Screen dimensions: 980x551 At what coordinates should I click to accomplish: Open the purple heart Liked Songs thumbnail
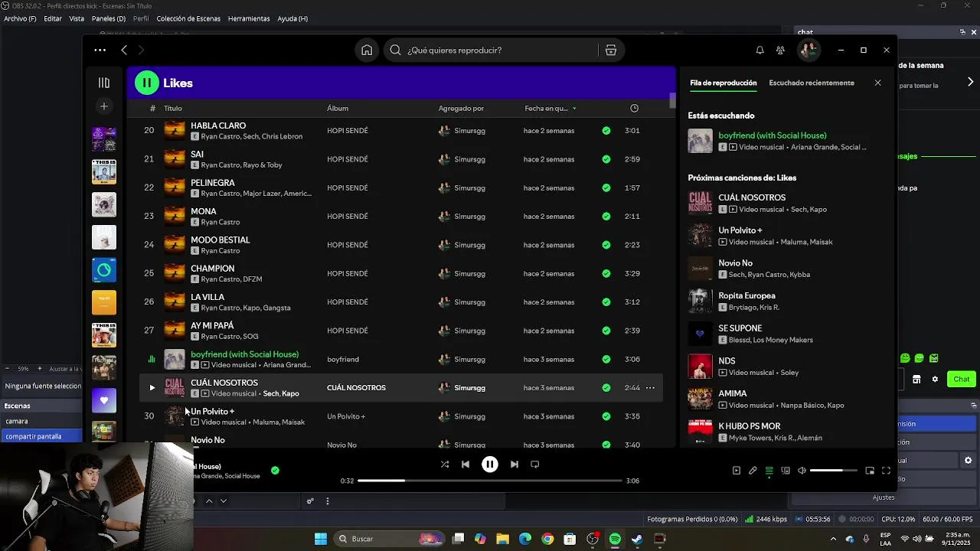click(x=104, y=400)
